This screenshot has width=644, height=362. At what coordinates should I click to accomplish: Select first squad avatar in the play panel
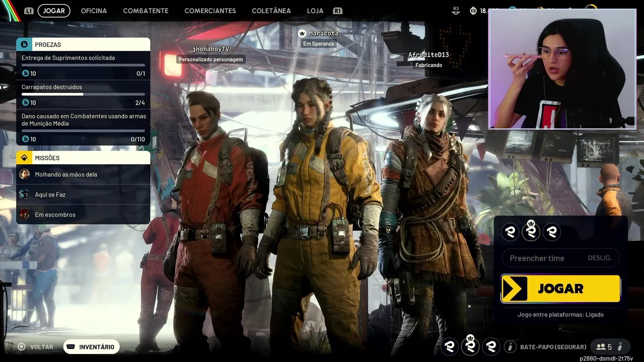[x=511, y=232]
